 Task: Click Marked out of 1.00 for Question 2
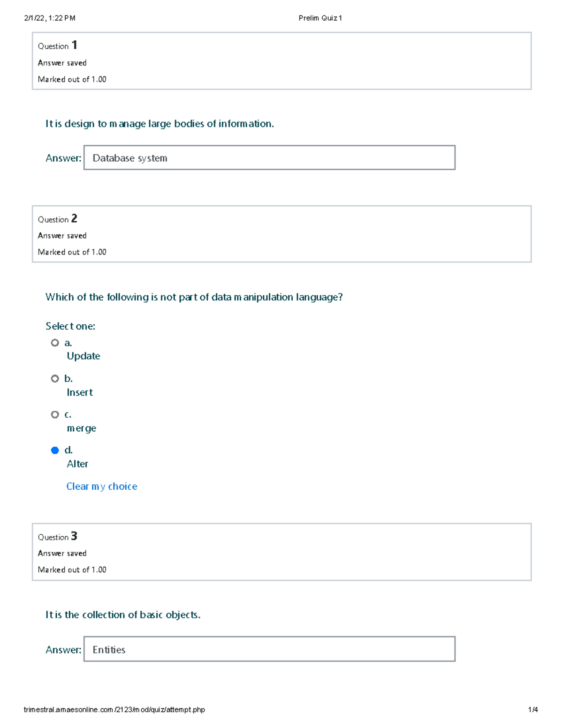pyautogui.click(x=72, y=252)
